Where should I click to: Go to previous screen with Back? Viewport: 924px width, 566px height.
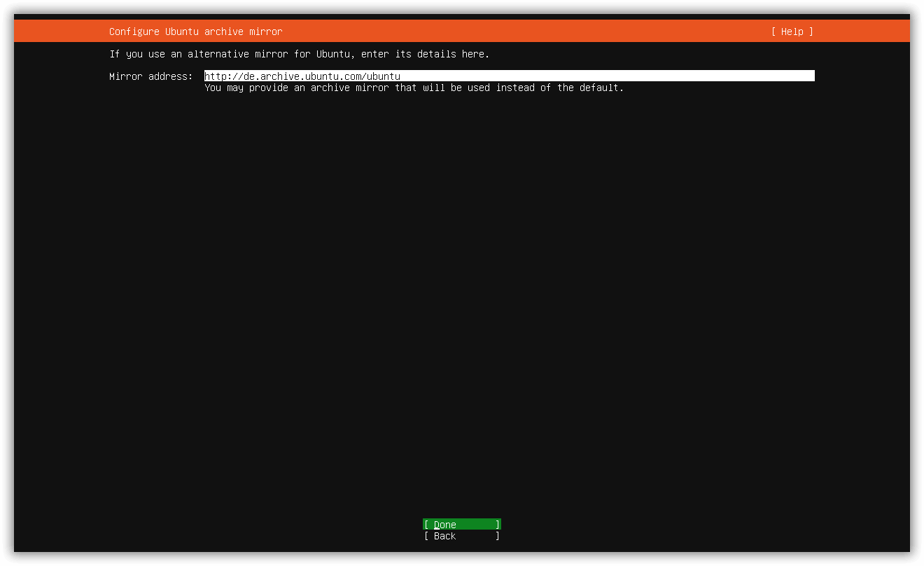462,536
